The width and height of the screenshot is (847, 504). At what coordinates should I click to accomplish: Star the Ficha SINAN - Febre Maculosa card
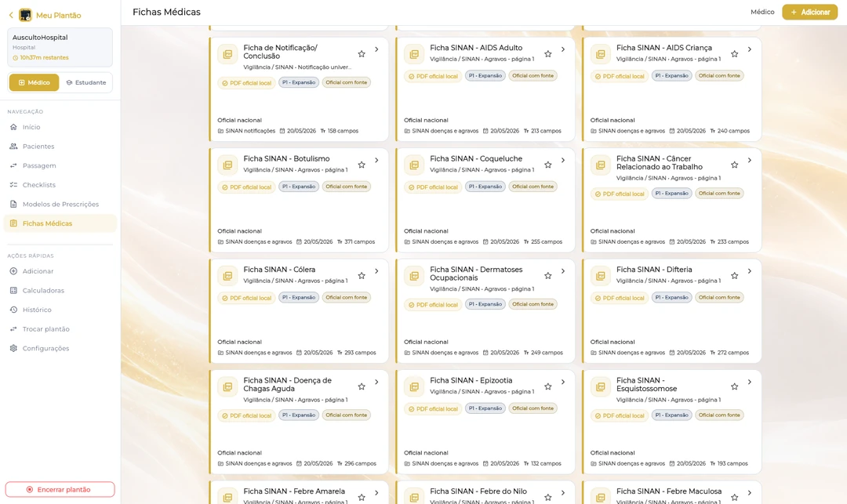(x=734, y=498)
